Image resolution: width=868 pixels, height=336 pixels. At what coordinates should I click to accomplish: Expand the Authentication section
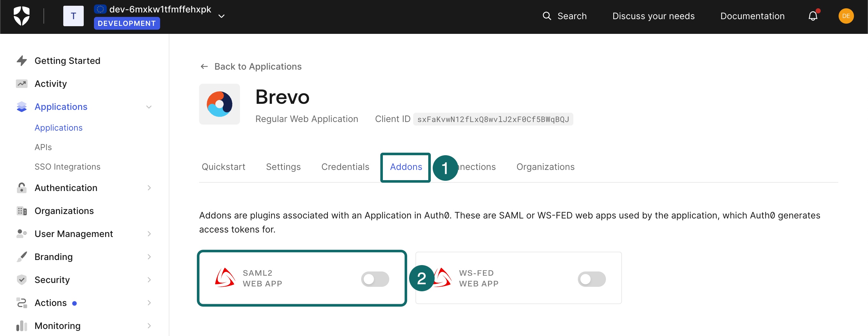click(149, 187)
